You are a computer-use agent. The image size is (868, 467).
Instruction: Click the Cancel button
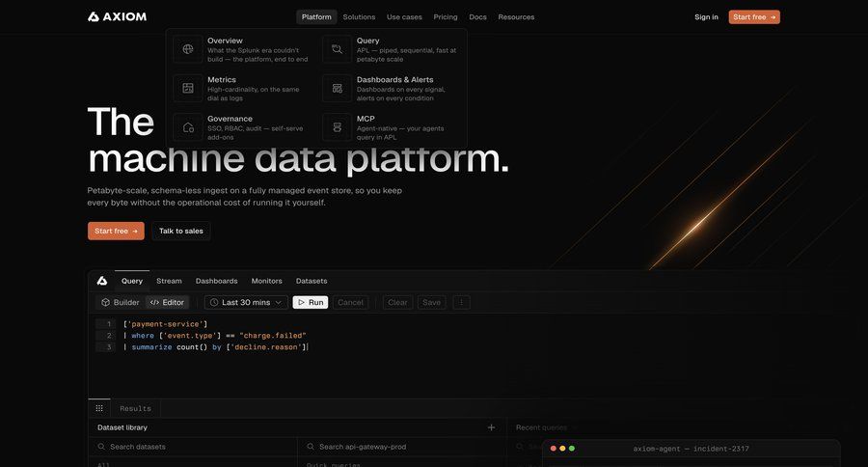tap(350, 302)
